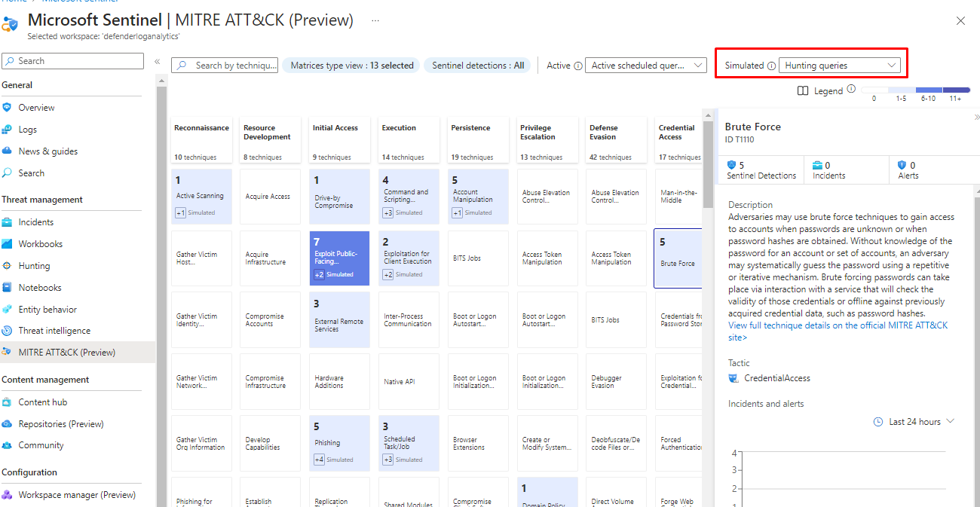The image size is (980, 507).
Task: Open Notebooks from the sidebar menu
Action: click(40, 288)
